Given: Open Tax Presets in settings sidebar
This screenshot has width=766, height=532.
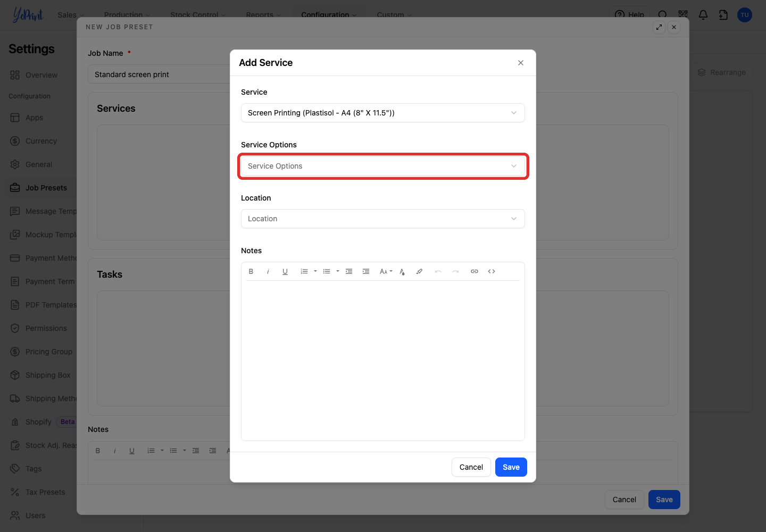Looking at the screenshot, I should [45, 492].
